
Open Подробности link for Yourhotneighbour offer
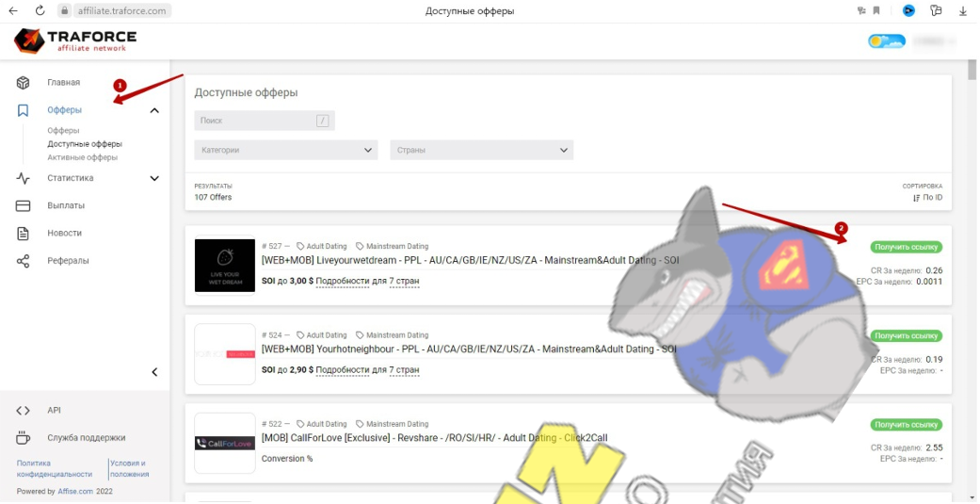[343, 370]
